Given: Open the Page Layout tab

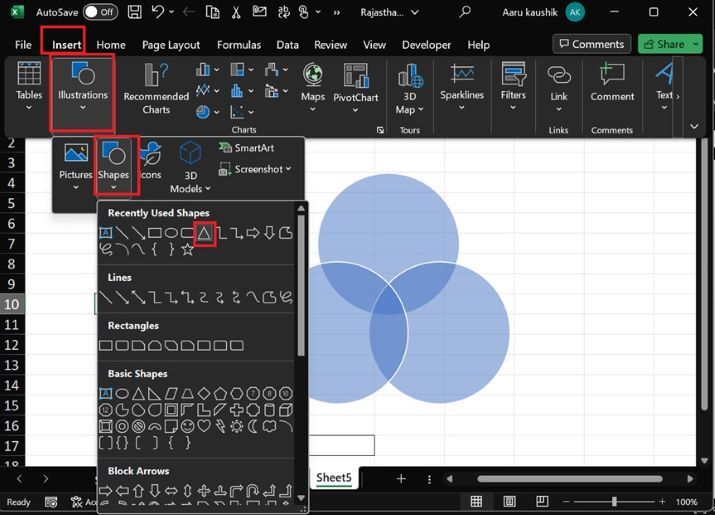Looking at the screenshot, I should tap(171, 45).
